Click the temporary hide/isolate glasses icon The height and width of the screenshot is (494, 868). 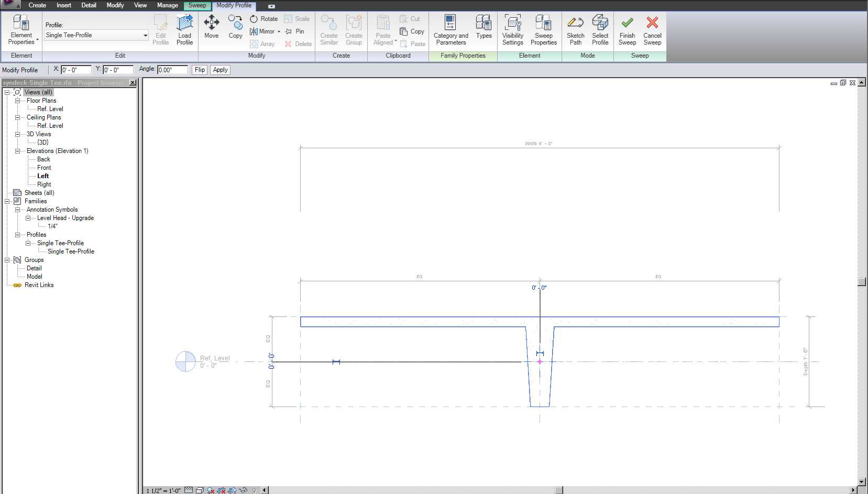pyautogui.click(x=243, y=490)
